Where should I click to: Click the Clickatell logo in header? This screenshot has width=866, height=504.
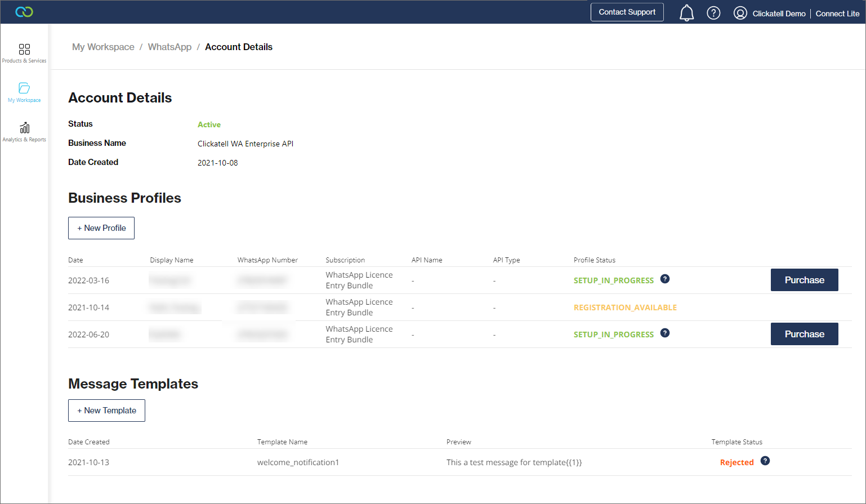[x=24, y=12]
